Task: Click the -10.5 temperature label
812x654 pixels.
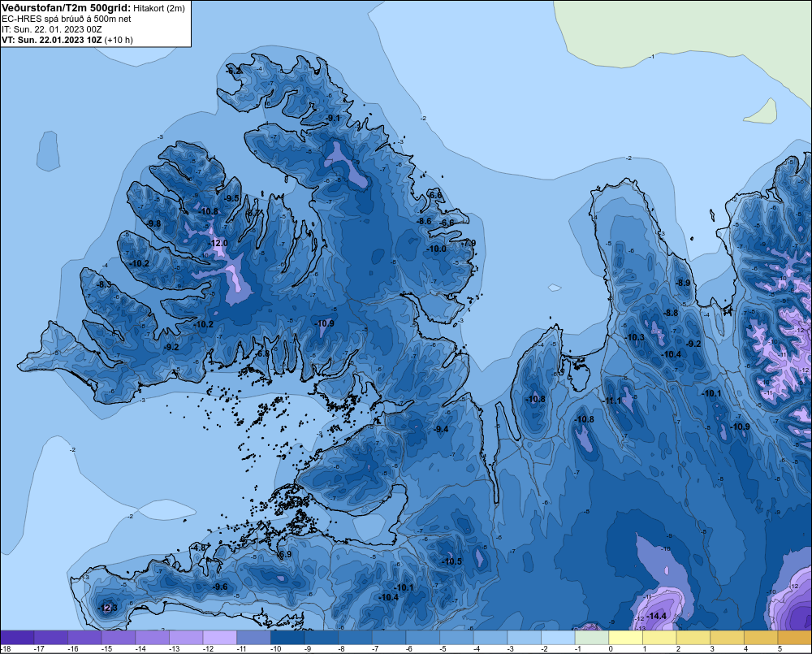Action: [451, 561]
